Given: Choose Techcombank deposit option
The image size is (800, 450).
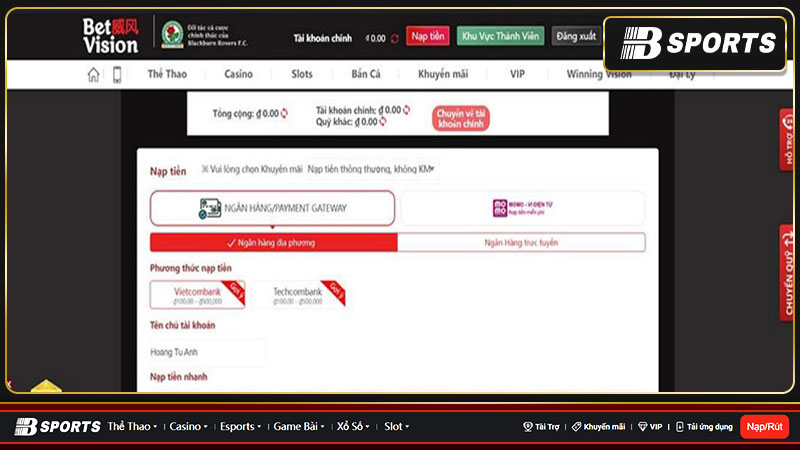Looking at the screenshot, I should pyautogui.click(x=297, y=295).
